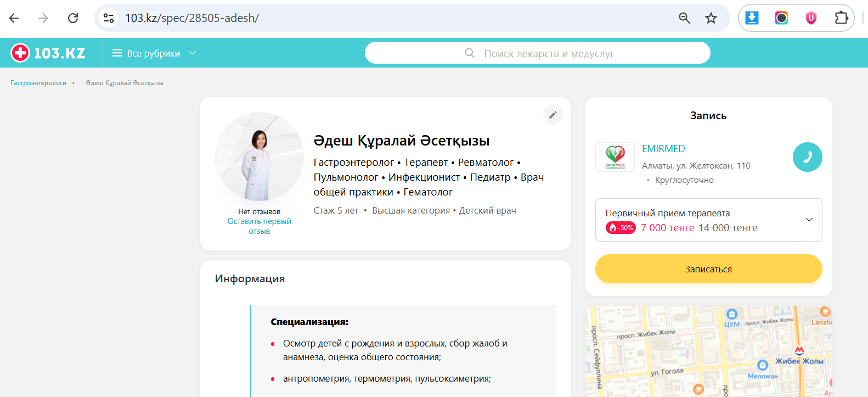
Task: Click the browser address bar URL
Action: [x=192, y=18]
